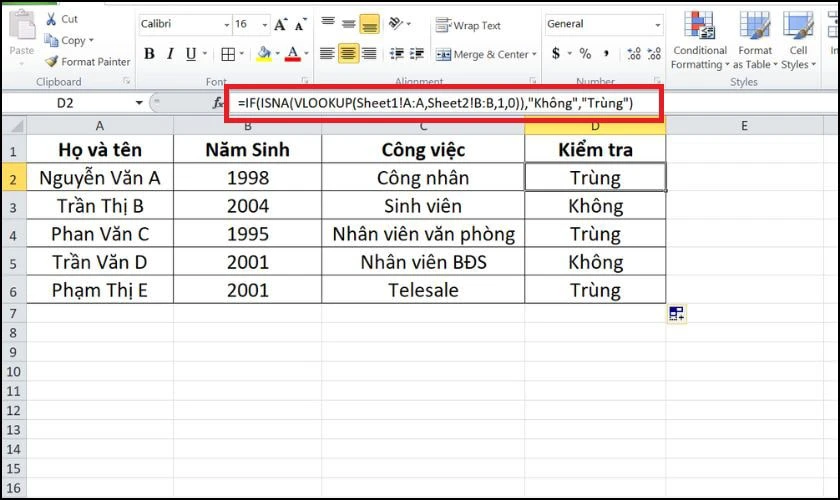The image size is (840, 500).
Task: Apply Accounting dollar format
Action: (x=556, y=54)
